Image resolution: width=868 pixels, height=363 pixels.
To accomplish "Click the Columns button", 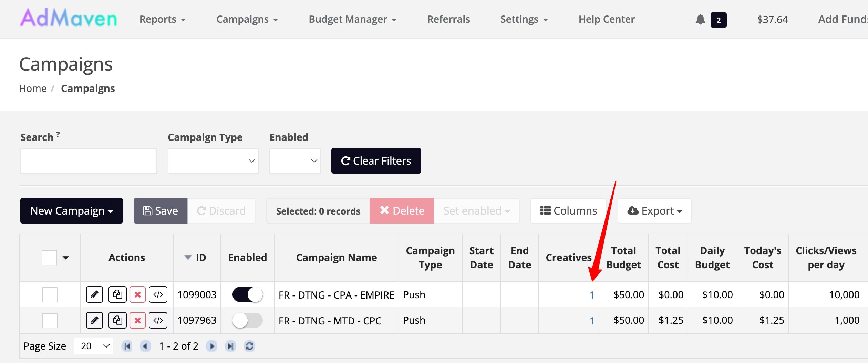I will 568,211.
